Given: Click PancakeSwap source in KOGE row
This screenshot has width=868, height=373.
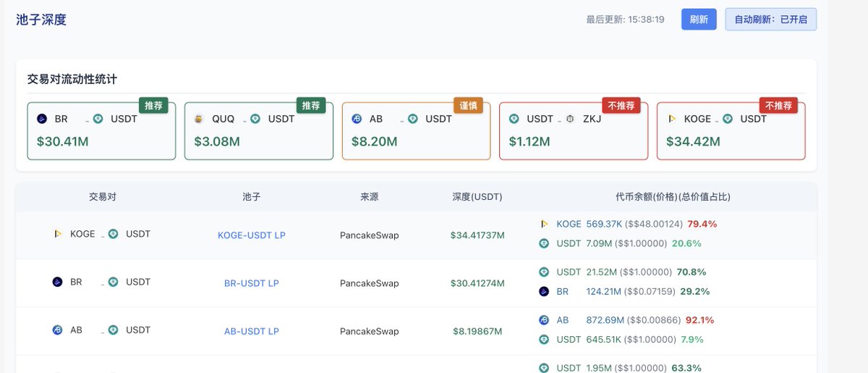Looking at the screenshot, I should [x=369, y=235].
